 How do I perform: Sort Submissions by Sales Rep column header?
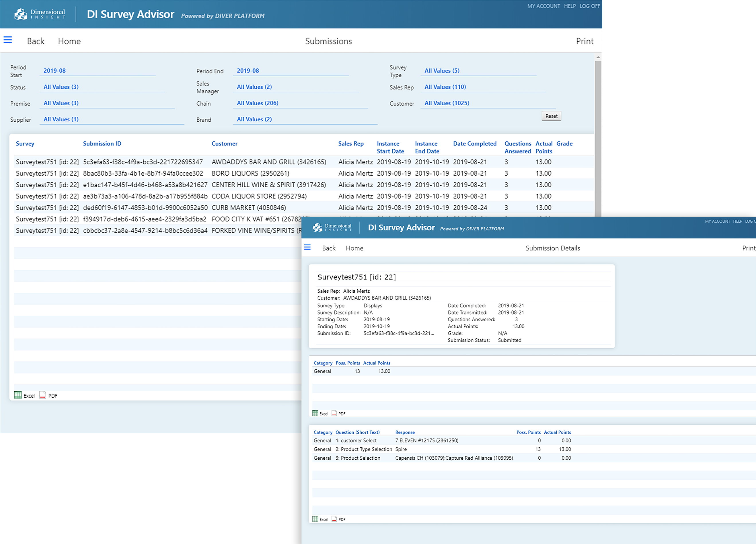coord(351,143)
